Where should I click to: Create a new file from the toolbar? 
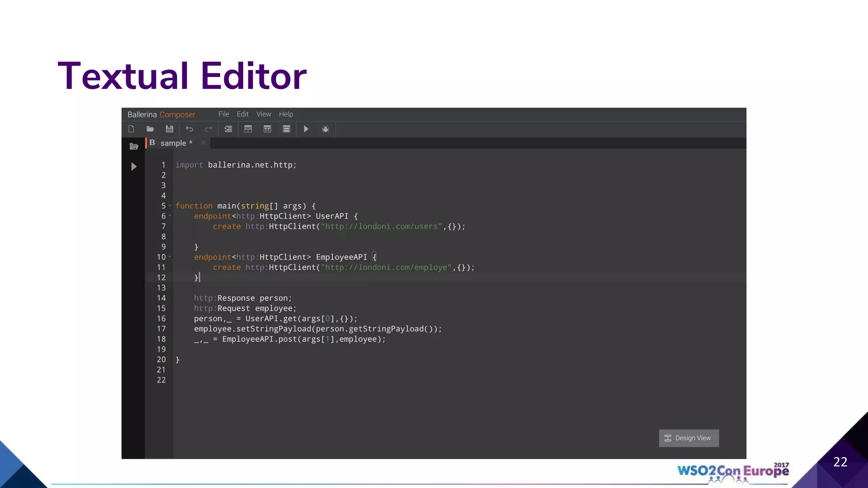[131, 129]
